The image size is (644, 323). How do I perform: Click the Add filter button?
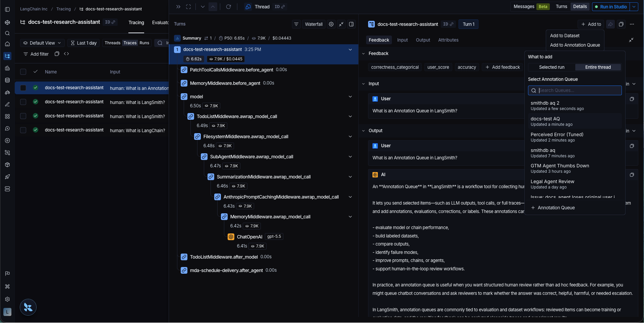pyautogui.click(x=36, y=54)
